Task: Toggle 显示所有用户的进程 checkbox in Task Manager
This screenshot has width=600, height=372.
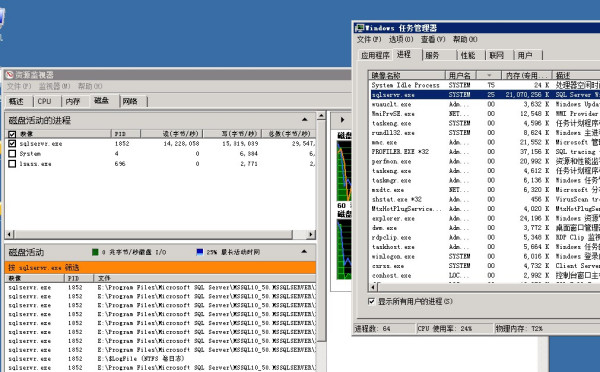Action: tap(371, 302)
